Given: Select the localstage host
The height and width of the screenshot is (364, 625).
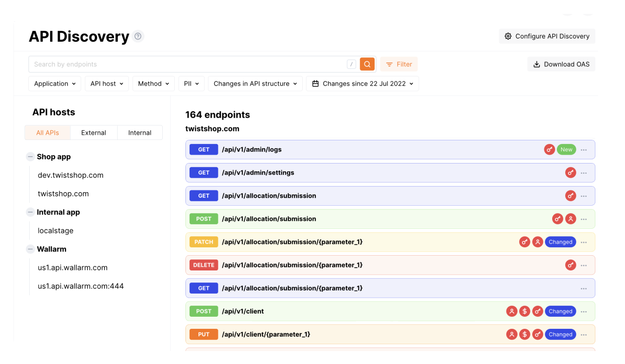Looking at the screenshot, I should pyautogui.click(x=56, y=231).
